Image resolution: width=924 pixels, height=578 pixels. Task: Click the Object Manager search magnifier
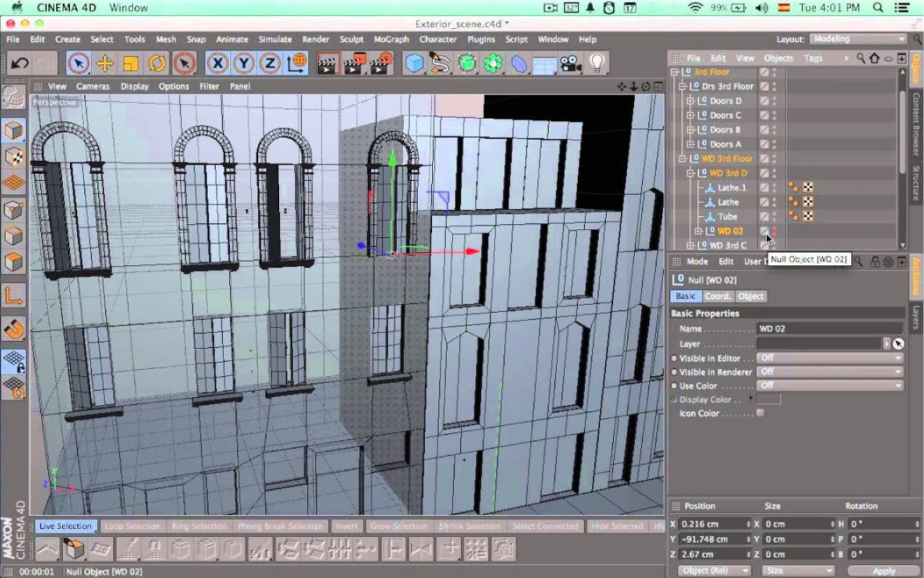[x=861, y=58]
